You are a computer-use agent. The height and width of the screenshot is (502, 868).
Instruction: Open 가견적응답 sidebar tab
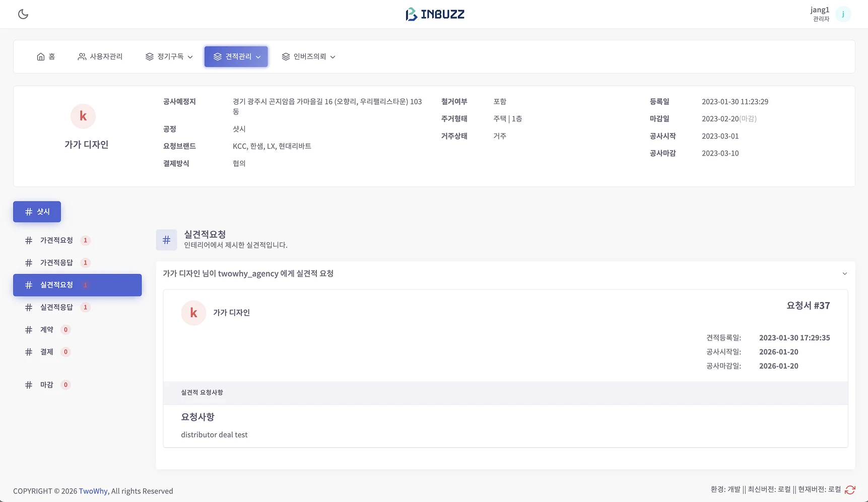coord(78,262)
